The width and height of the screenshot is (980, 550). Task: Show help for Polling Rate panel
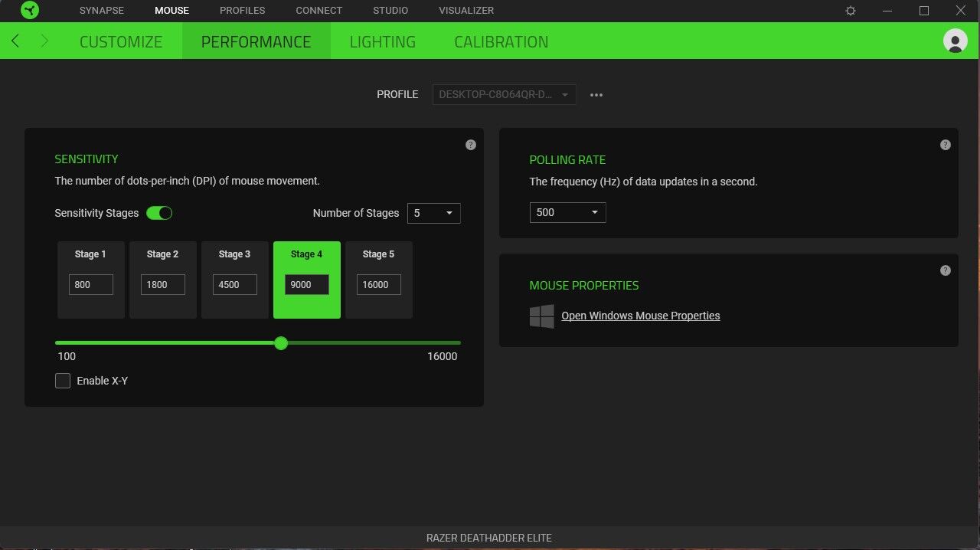946,145
